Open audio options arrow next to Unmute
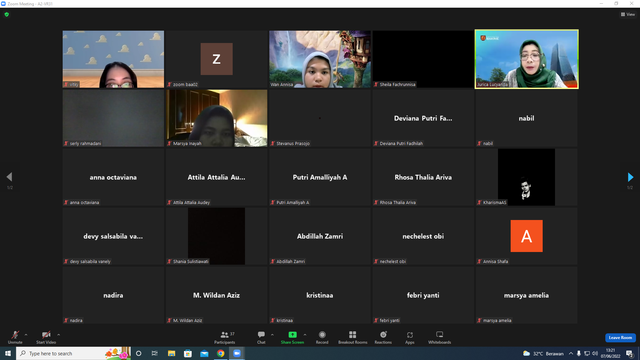Viewport: 640px width, 360px height. coord(26,335)
